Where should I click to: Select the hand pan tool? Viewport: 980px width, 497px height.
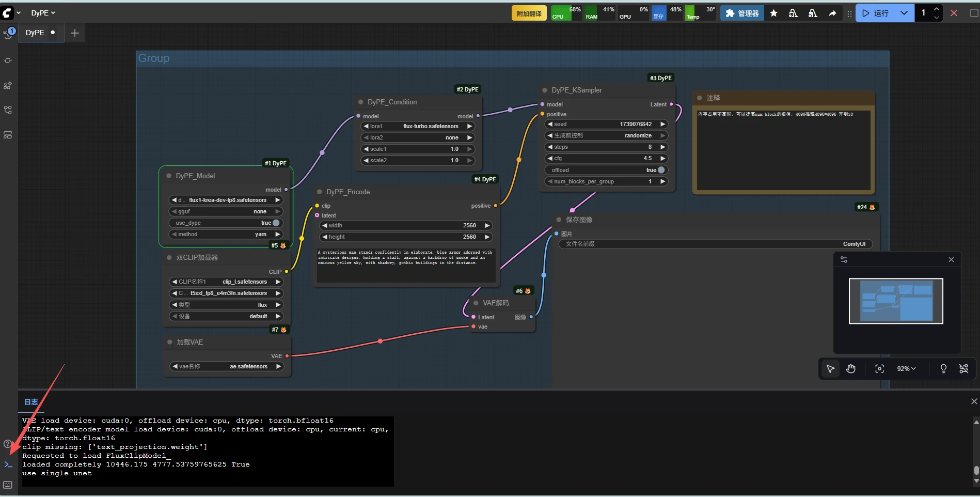tap(851, 368)
